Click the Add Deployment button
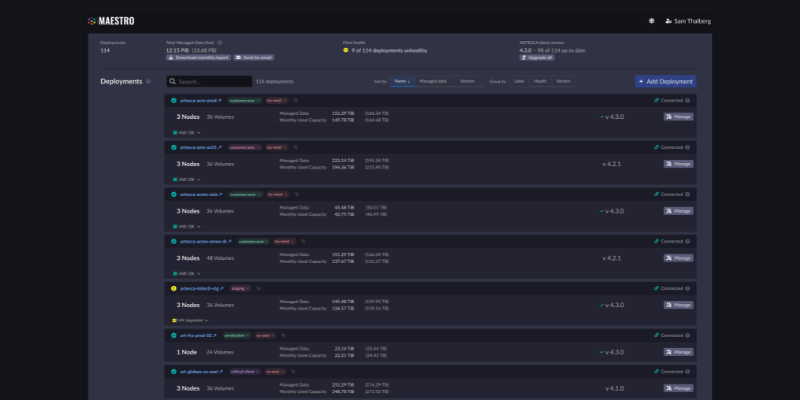 click(665, 81)
